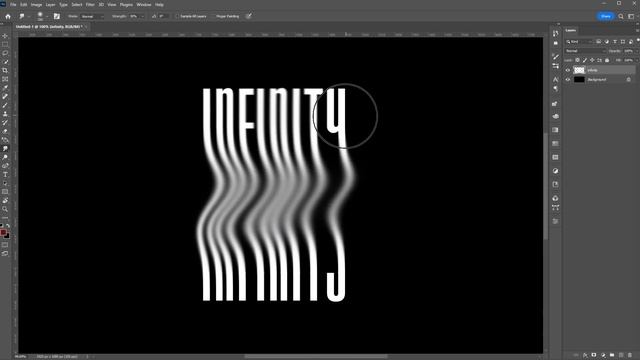Screen dimensions: 640x360
Task: Select the Rectangle shape tool
Action: pos(5,192)
